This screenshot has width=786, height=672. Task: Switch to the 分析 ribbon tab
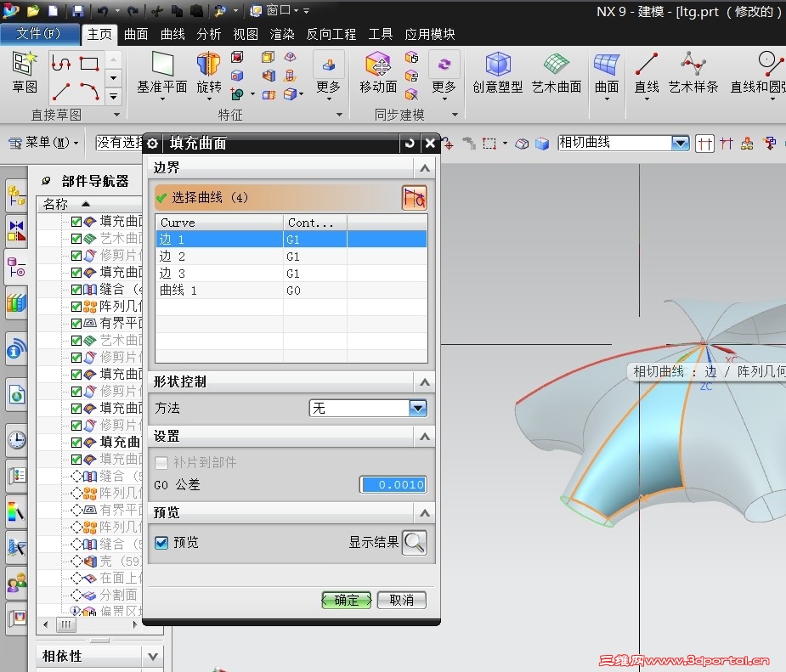[x=208, y=34]
